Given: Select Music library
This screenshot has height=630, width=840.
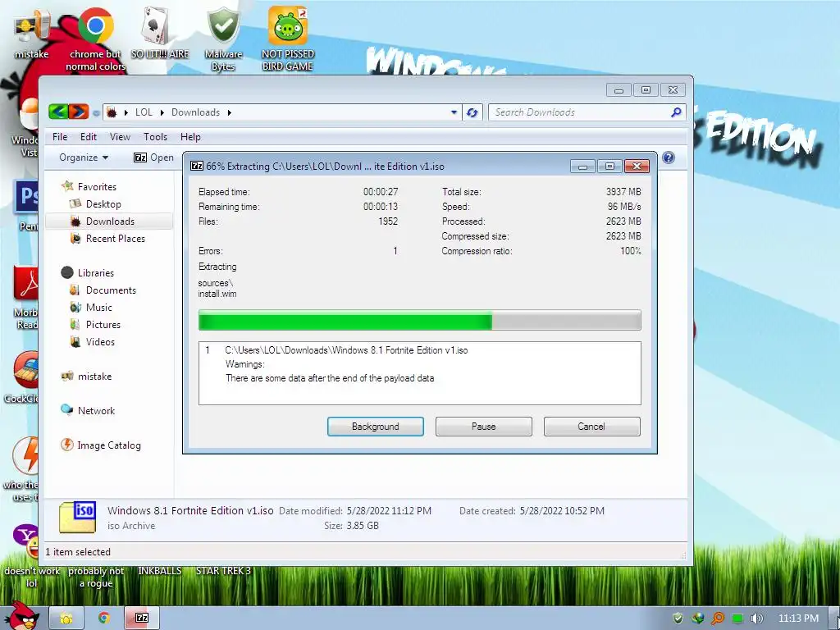Looking at the screenshot, I should coord(98,307).
